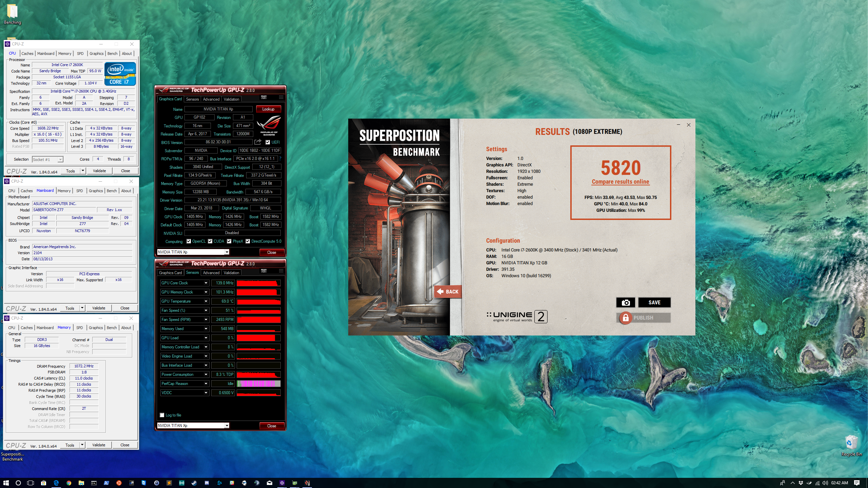Toggle the PhysX checkbox in GPU-Z
This screenshot has height=488, width=868.
point(229,241)
